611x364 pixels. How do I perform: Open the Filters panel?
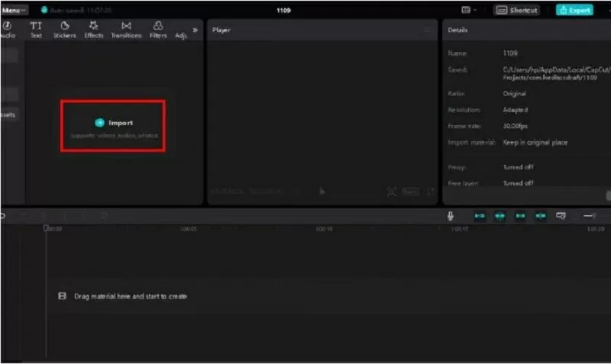158,30
